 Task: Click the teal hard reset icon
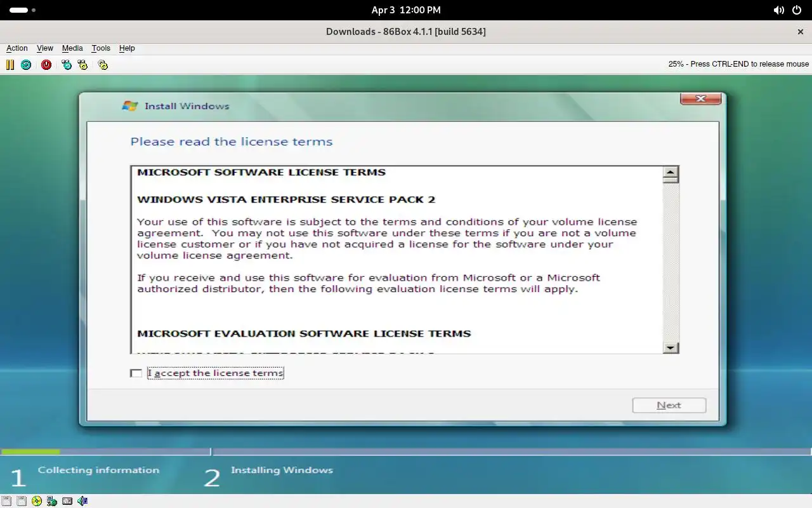click(26, 65)
